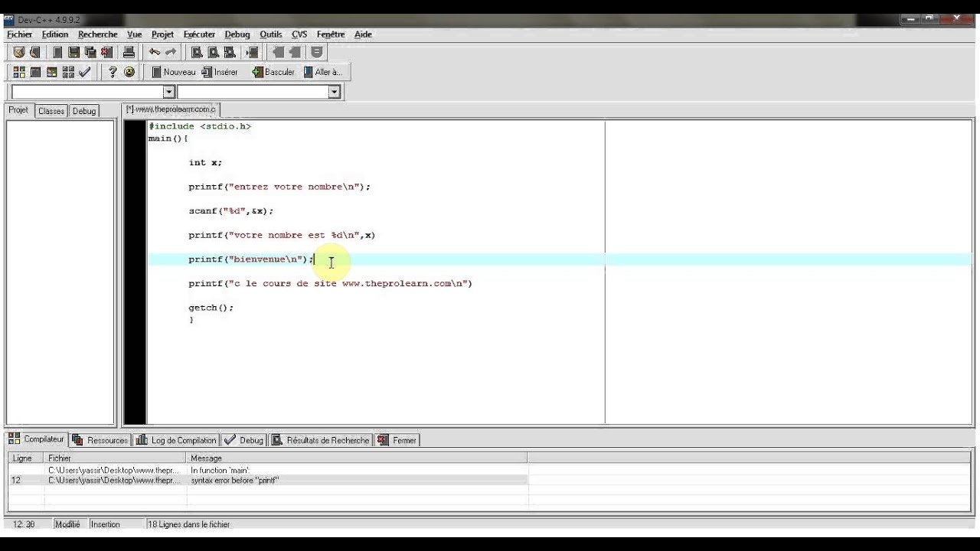Click the scanf("%d",&x); code line

pos(230,210)
